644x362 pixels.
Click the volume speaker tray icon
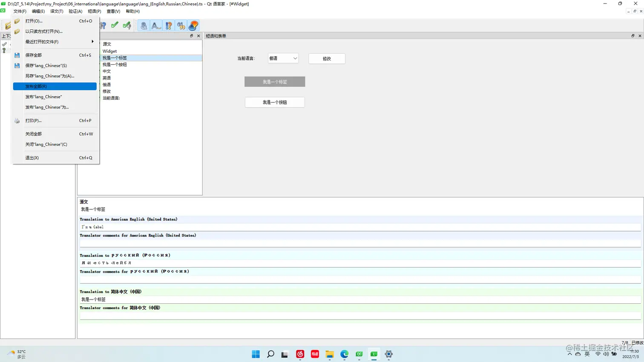pyautogui.click(x=606, y=354)
